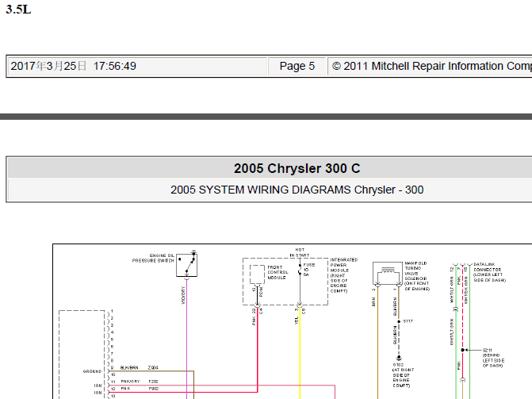532x399 pixels.
Task: Click the Front Control Module dashed box symbol
Action: [257, 274]
